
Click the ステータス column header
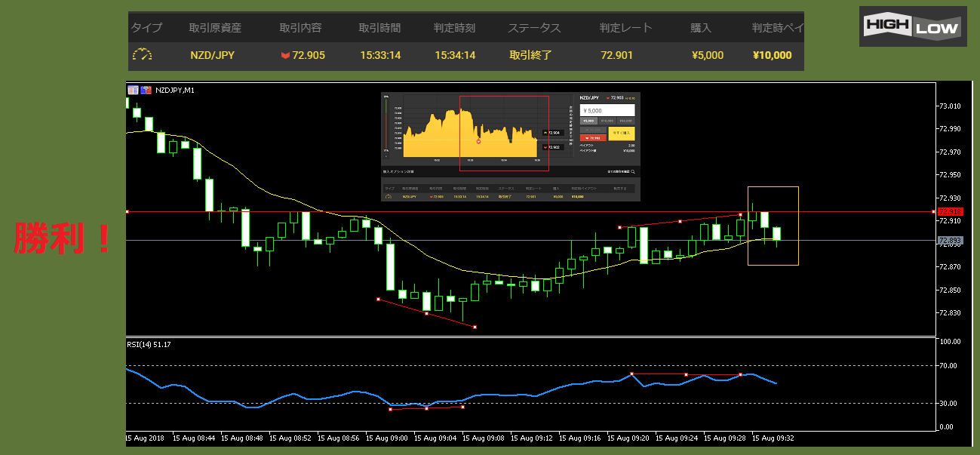(x=534, y=28)
